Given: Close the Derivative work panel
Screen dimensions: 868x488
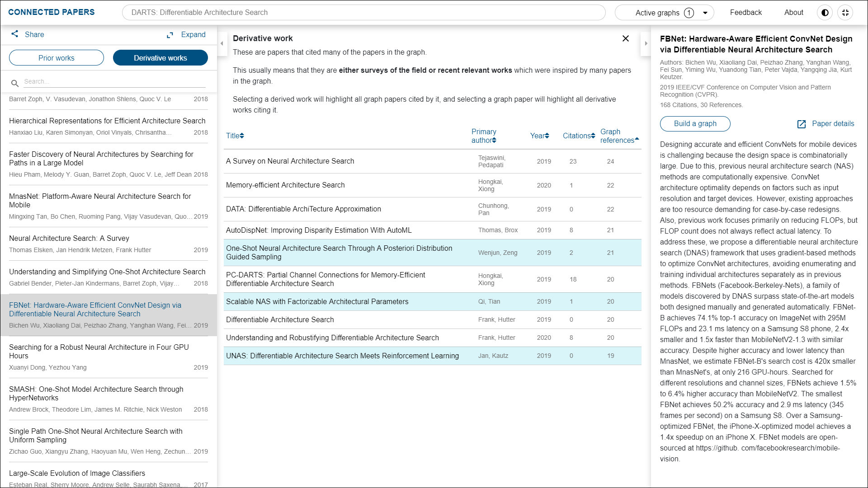Looking at the screenshot, I should (626, 38).
